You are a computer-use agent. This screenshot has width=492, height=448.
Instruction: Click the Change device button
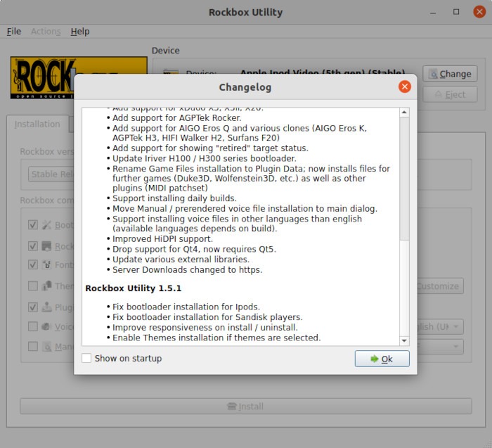450,74
